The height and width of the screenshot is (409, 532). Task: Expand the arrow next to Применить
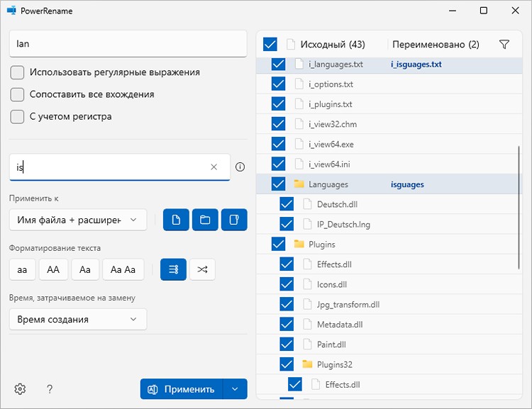(235, 389)
